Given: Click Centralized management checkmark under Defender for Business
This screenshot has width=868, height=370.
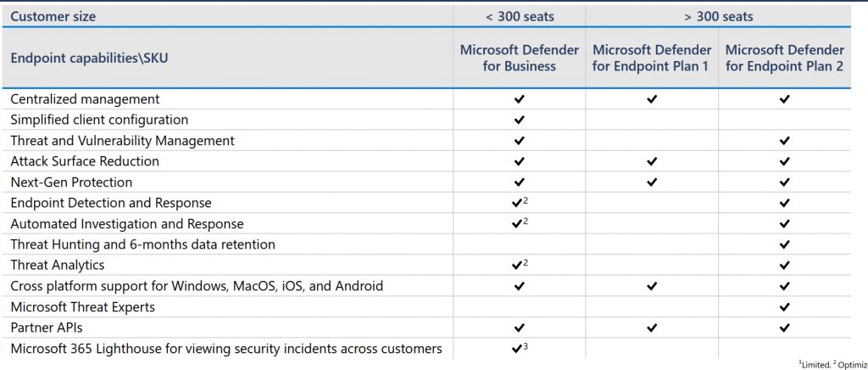Looking at the screenshot, I should (519, 99).
